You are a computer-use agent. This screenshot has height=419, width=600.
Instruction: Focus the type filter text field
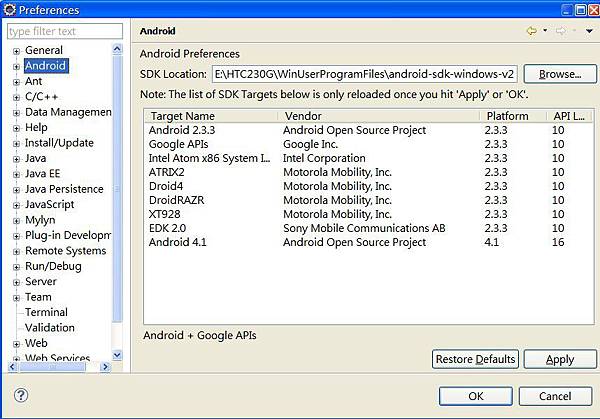tap(64, 32)
